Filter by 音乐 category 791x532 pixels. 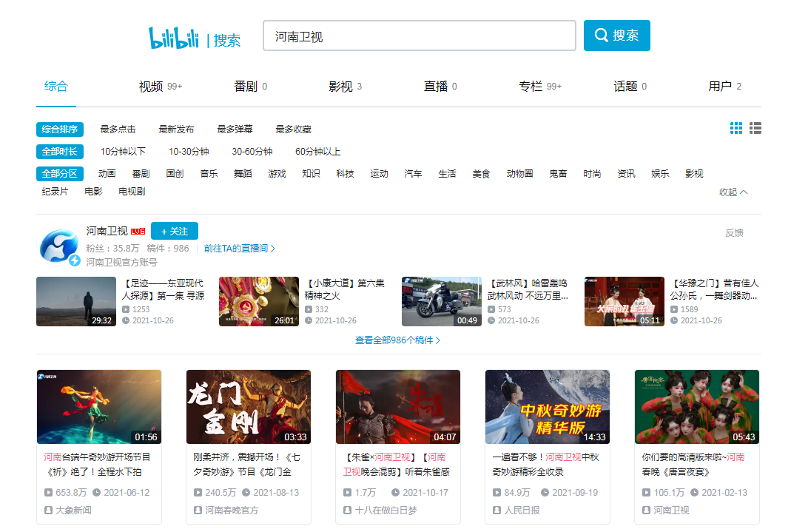tap(209, 173)
